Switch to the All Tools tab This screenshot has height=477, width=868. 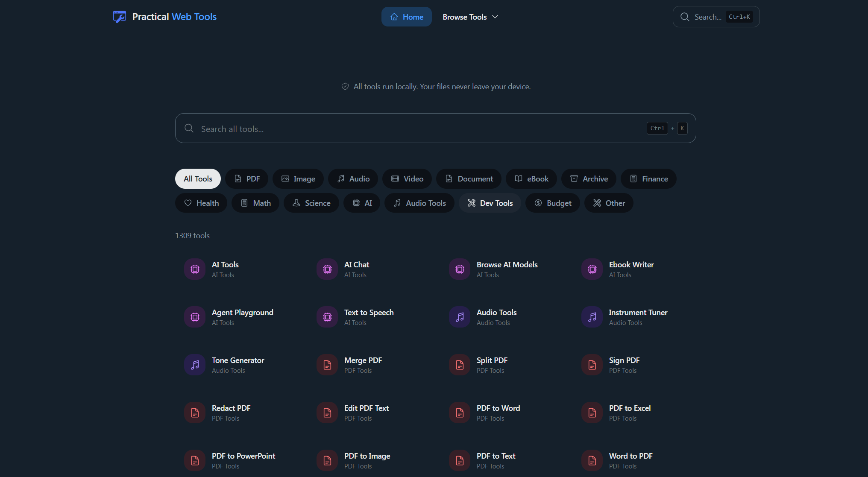tap(197, 179)
